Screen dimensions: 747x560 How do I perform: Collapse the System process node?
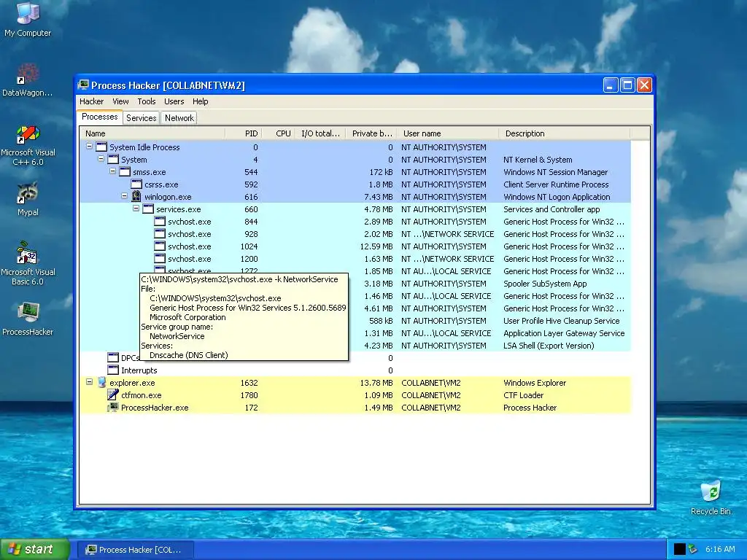click(x=101, y=159)
